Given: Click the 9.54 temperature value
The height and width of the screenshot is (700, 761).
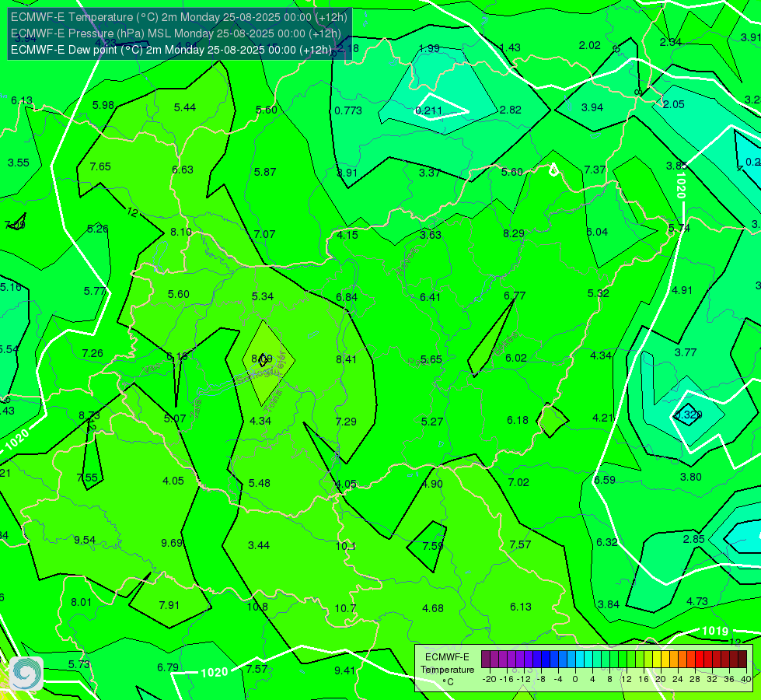Looking at the screenshot, I should [x=85, y=540].
